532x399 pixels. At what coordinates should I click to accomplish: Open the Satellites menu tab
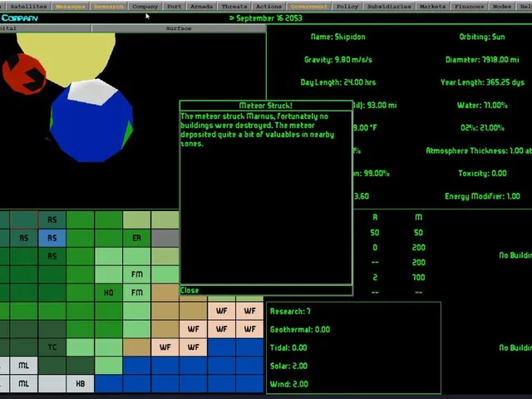click(x=28, y=7)
